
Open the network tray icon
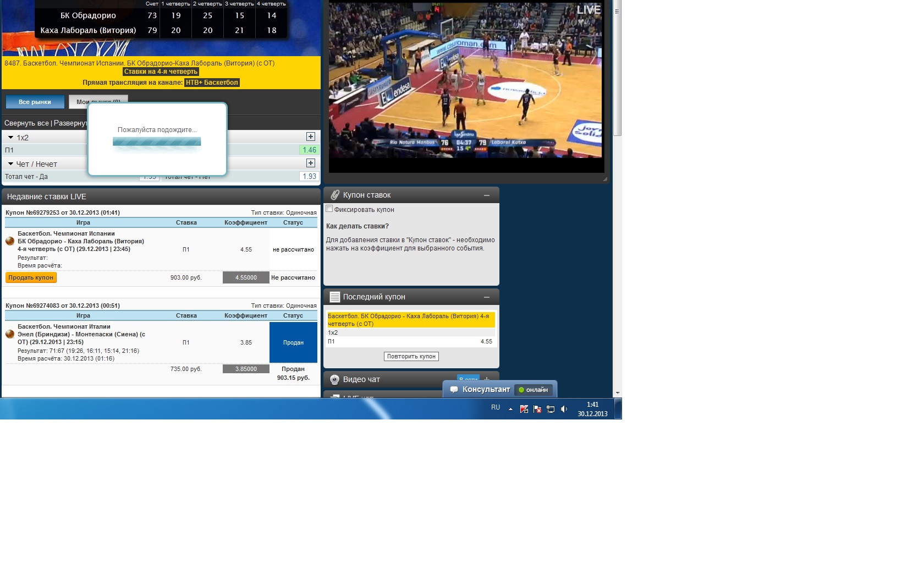click(x=551, y=409)
